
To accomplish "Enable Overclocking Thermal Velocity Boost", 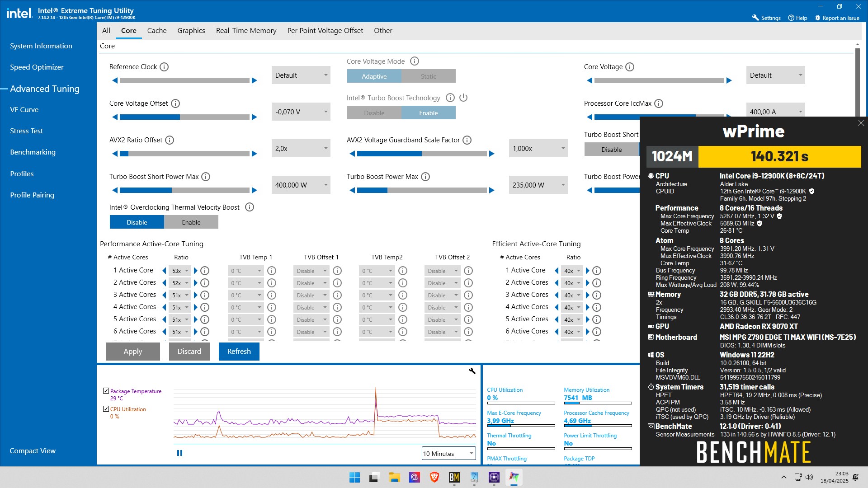I will 191,222.
